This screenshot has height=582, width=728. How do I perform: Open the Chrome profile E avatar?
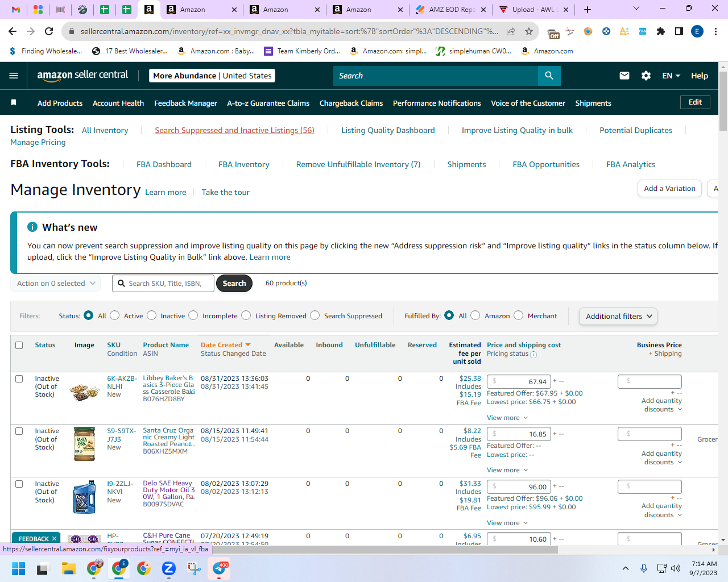pos(697,31)
